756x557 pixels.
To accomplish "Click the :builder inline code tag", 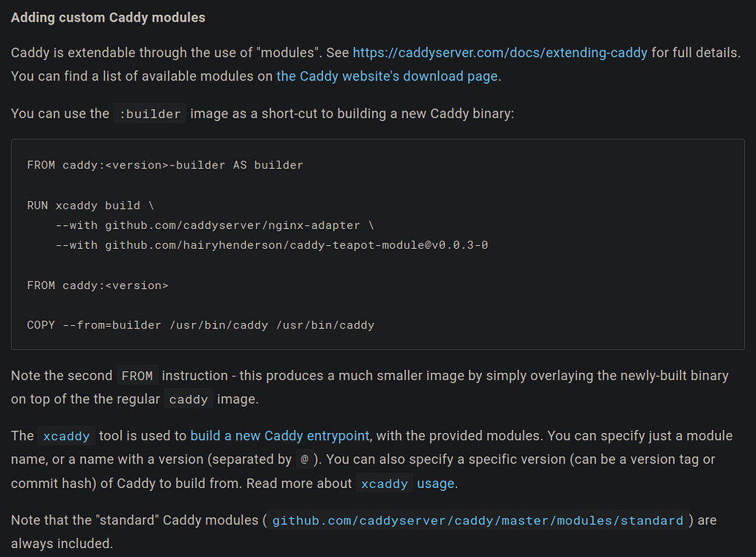I will pyautogui.click(x=150, y=114).
